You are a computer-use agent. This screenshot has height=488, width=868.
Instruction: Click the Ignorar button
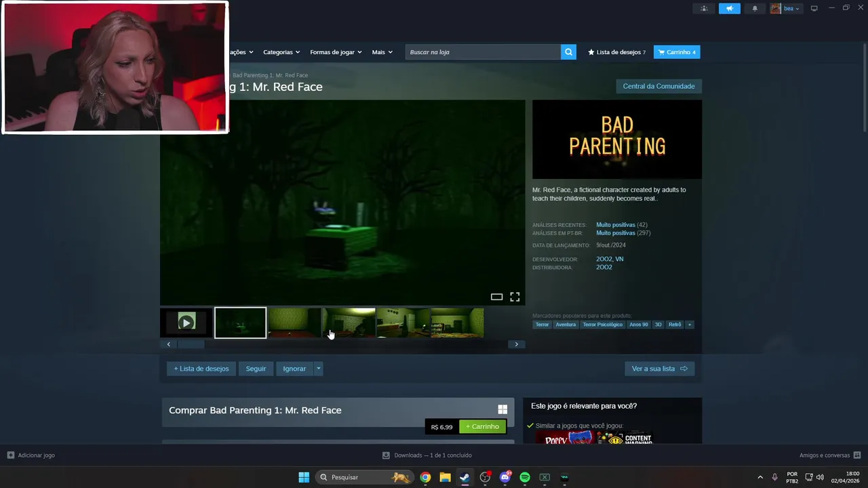pos(294,369)
